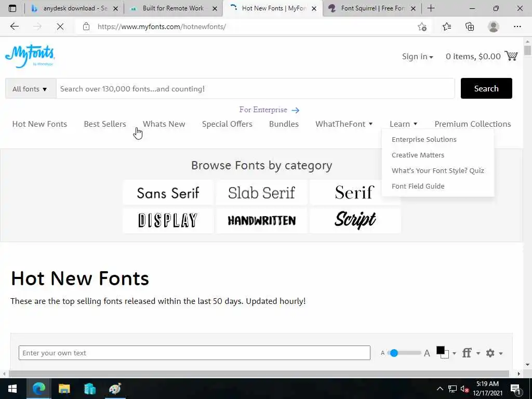Switch to the anydesk download tab
Viewport: 532px width, 399px height.
[x=74, y=8]
